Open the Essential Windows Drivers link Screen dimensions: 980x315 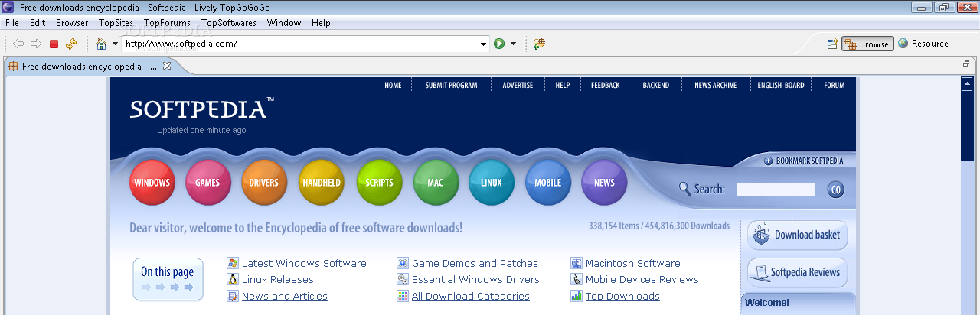[x=475, y=280]
